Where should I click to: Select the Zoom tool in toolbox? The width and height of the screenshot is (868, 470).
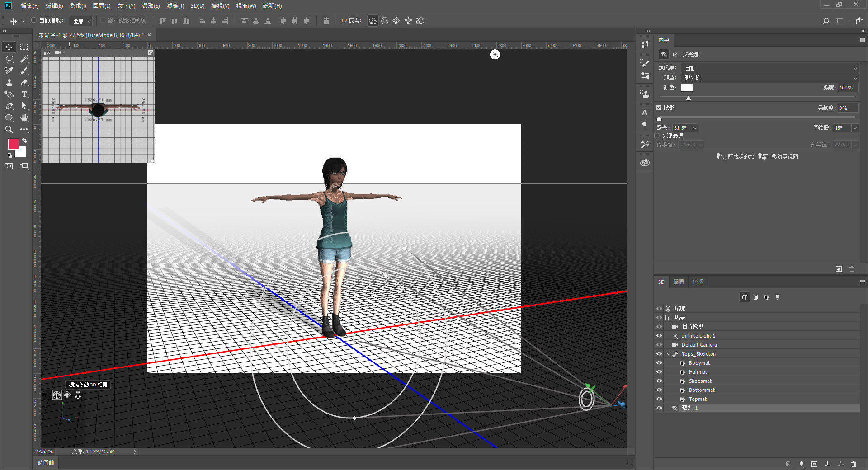(9, 130)
